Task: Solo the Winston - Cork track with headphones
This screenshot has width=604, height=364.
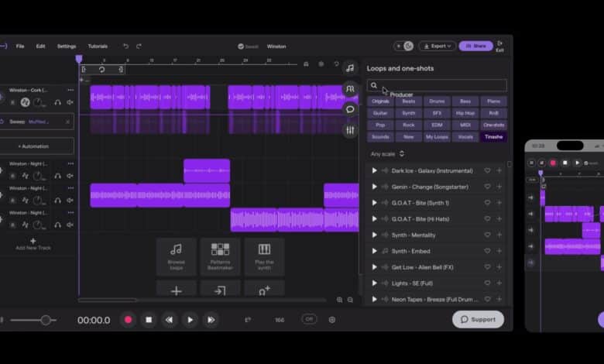Action: click(x=57, y=102)
